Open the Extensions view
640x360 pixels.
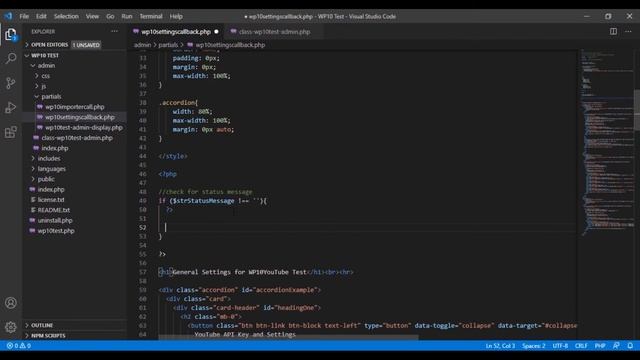pyautogui.click(x=11, y=132)
